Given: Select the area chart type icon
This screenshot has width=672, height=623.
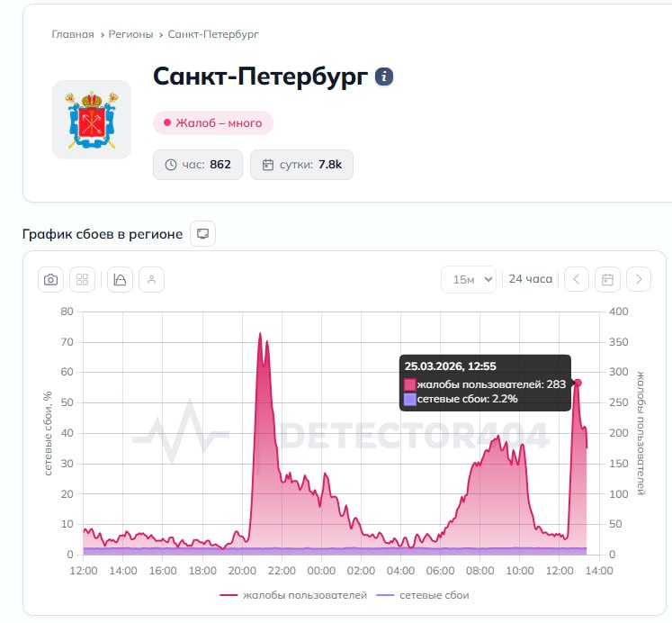Looking at the screenshot, I should pyautogui.click(x=121, y=280).
